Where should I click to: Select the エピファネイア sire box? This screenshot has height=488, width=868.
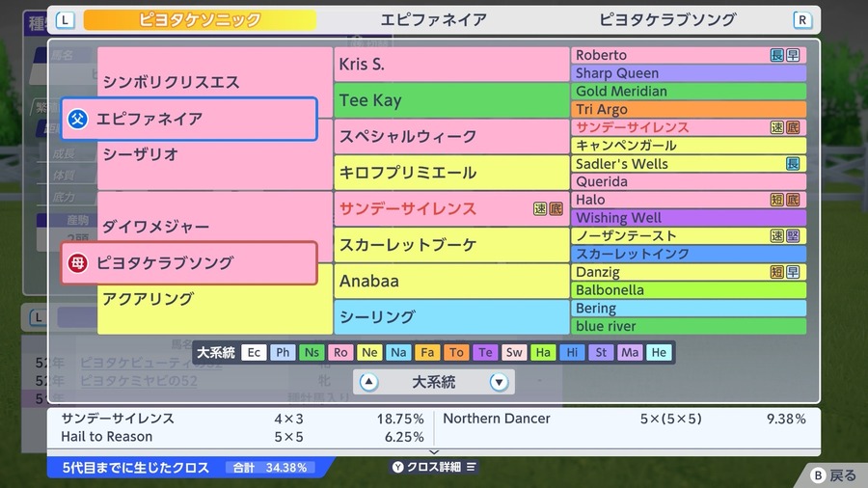click(189, 119)
